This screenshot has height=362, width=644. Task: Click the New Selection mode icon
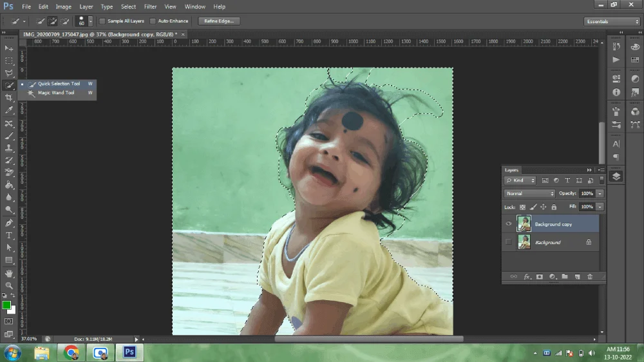tap(40, 21)
